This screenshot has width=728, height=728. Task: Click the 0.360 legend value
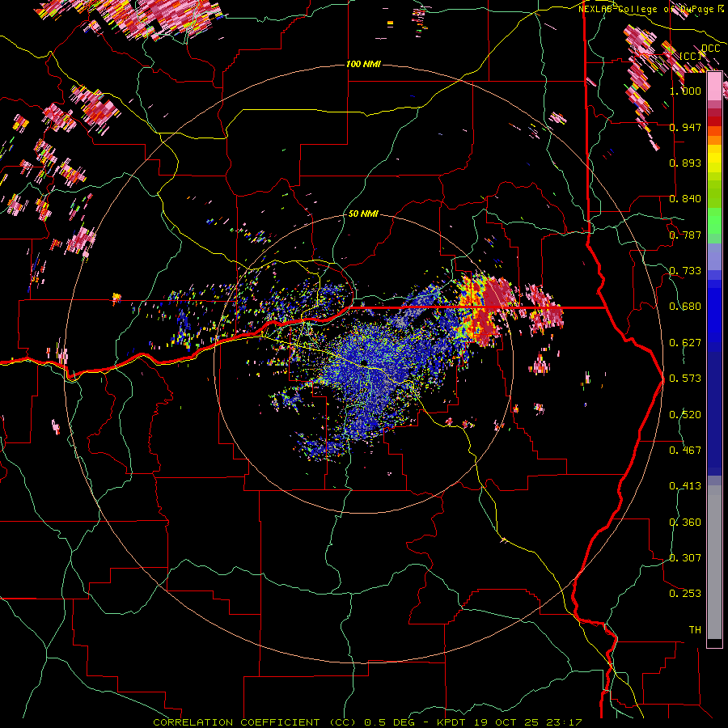685,523
